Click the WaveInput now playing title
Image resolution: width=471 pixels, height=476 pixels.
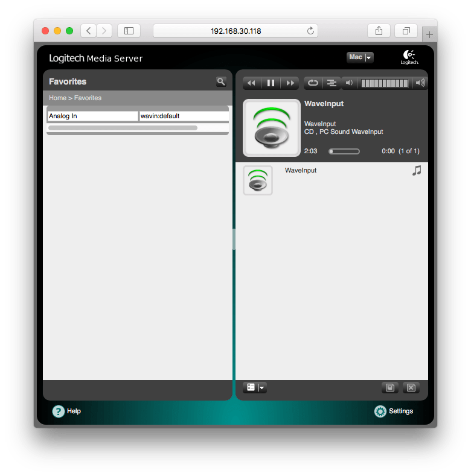coord(324,104)
